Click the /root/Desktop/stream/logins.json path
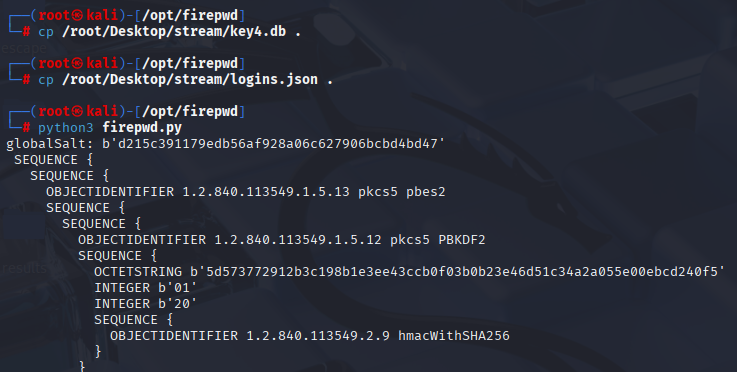Screen dimensions: 737x372 [x=190, y=79]
